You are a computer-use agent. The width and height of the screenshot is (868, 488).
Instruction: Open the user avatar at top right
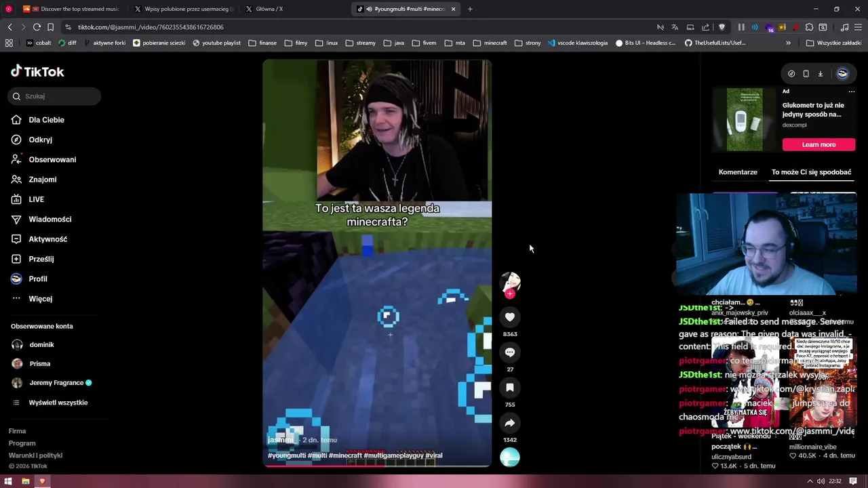(842, 74)
